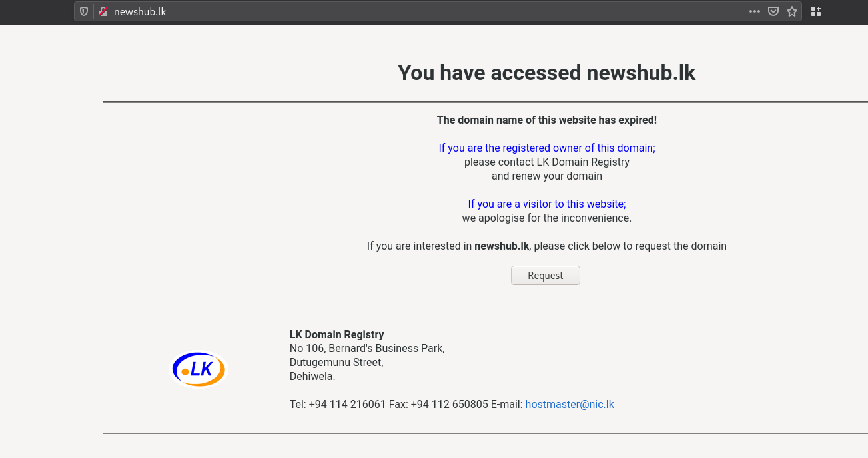Click "we apologise for the inconvenience." text
868x458 pixels.
click(x=547, y=218)
